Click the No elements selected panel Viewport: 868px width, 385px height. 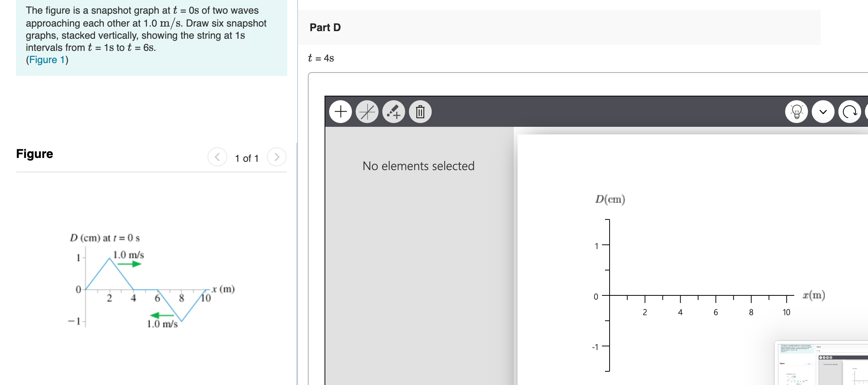[x=418, y=166]
